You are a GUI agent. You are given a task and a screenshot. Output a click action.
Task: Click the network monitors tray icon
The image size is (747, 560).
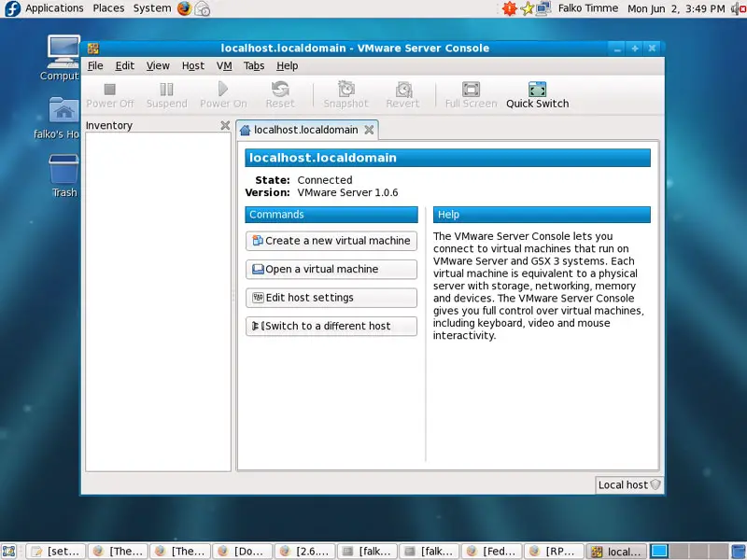pyautogui.click(x=543, y=8)
